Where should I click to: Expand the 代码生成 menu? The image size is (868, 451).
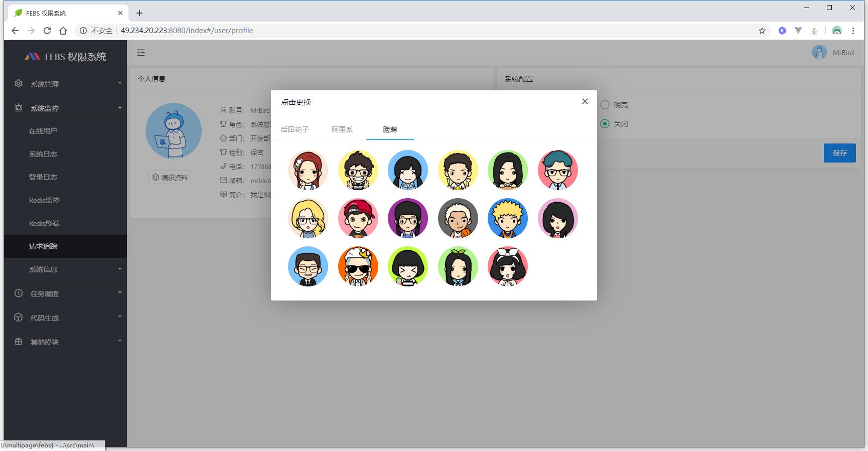(x=66, y=318)
